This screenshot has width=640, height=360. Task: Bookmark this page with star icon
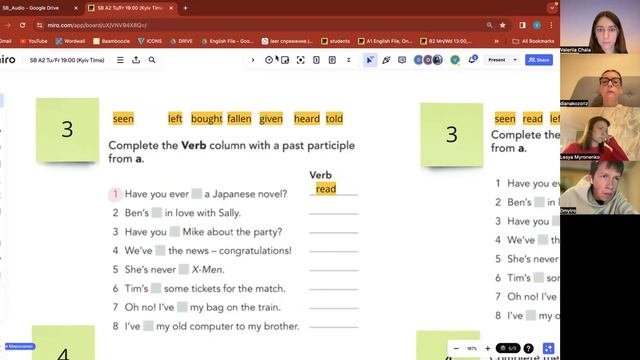tap(502, 25)
